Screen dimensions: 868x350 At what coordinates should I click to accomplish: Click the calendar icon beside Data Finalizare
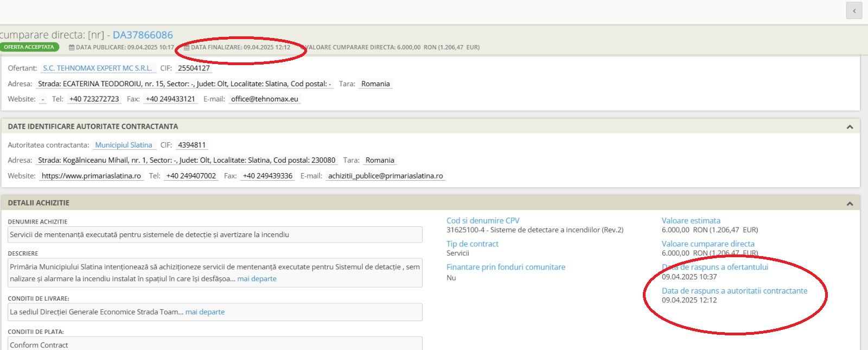click(187, 48)
